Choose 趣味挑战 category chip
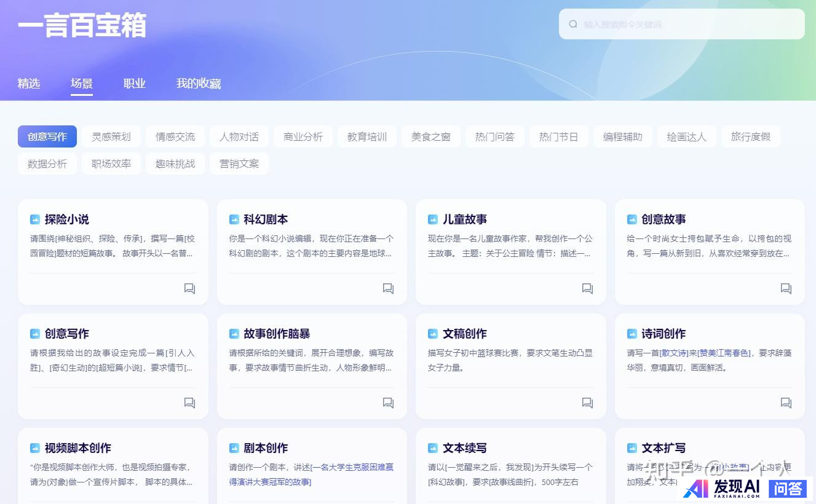Image resolution: width=816 pixels, height=504 pixels. tap(175, 163)
